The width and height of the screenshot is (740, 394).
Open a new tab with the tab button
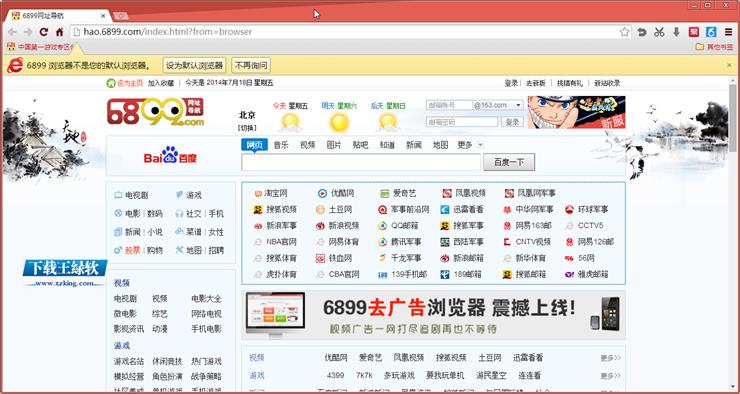(121, 16)
